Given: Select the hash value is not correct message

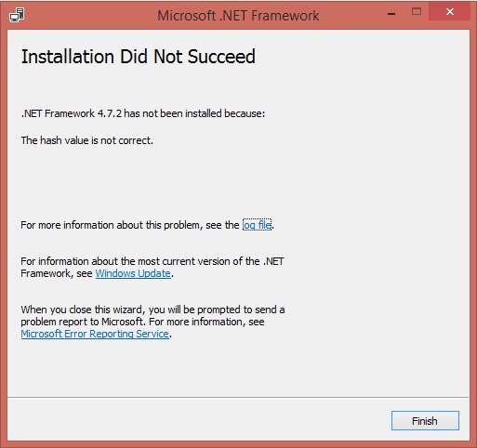Looking at the screenshot, I should (87, 140).
